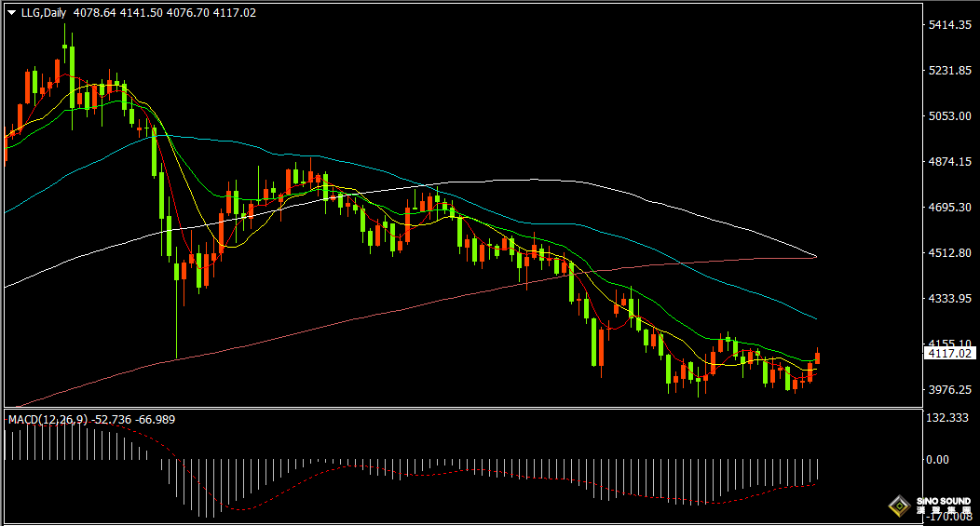The height and width of the screenshot is (526, 980).
Task: Select the MACD(12,26,9) indicator label
Action: point(48,420)
